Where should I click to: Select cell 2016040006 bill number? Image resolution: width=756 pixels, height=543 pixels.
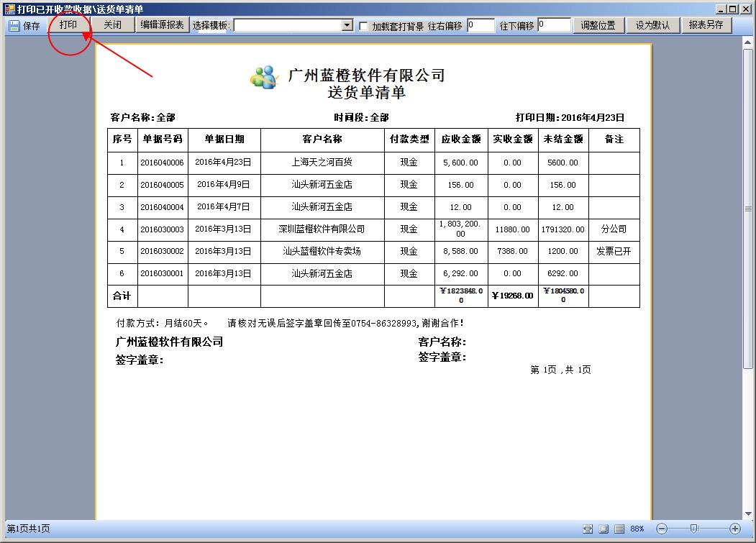tap(163, 163)
